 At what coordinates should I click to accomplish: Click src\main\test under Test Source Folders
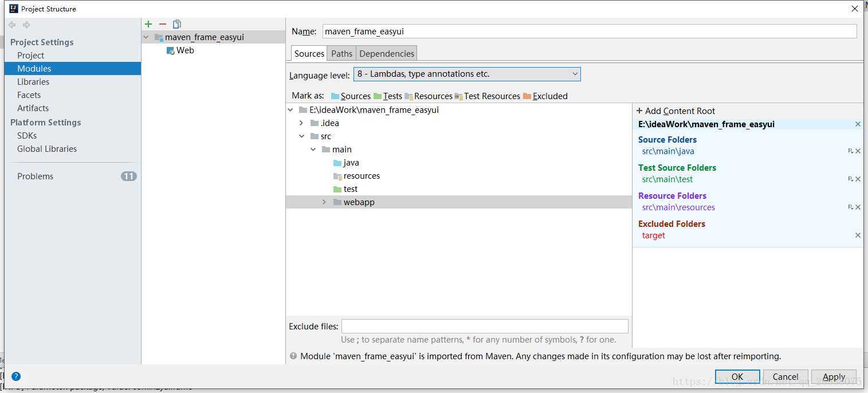coord(667,179)
